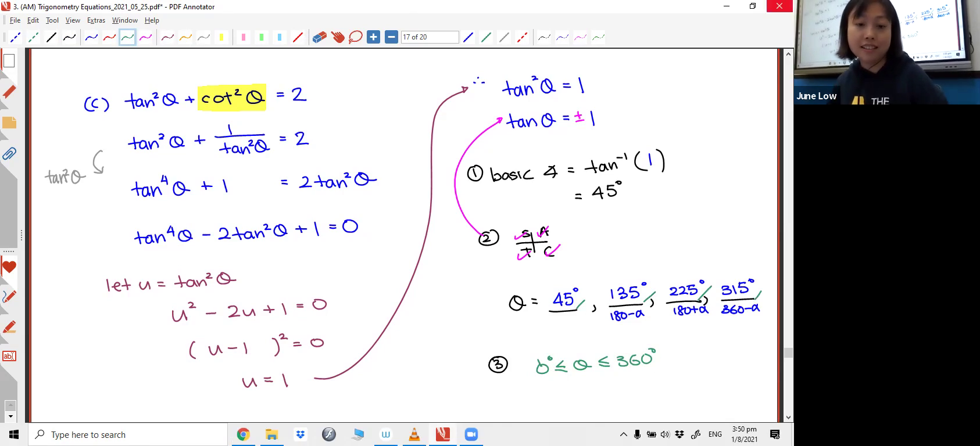
Task: Activate the Eraser tool
Action: 320,37
